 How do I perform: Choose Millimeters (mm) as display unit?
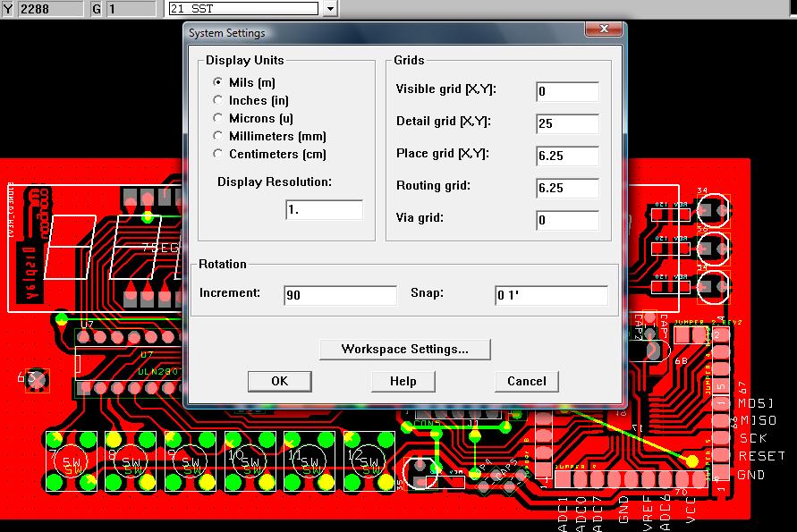coord(218,136)
